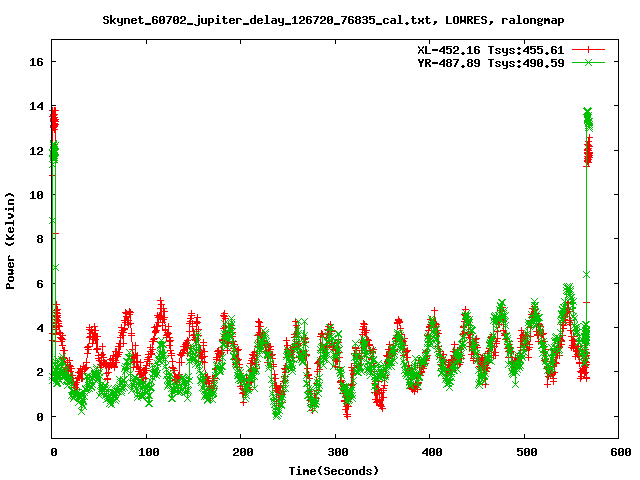This screenshot has height=480, width=640.
Task: Click the y-axis tick label 16
Action: click(36, 62)
